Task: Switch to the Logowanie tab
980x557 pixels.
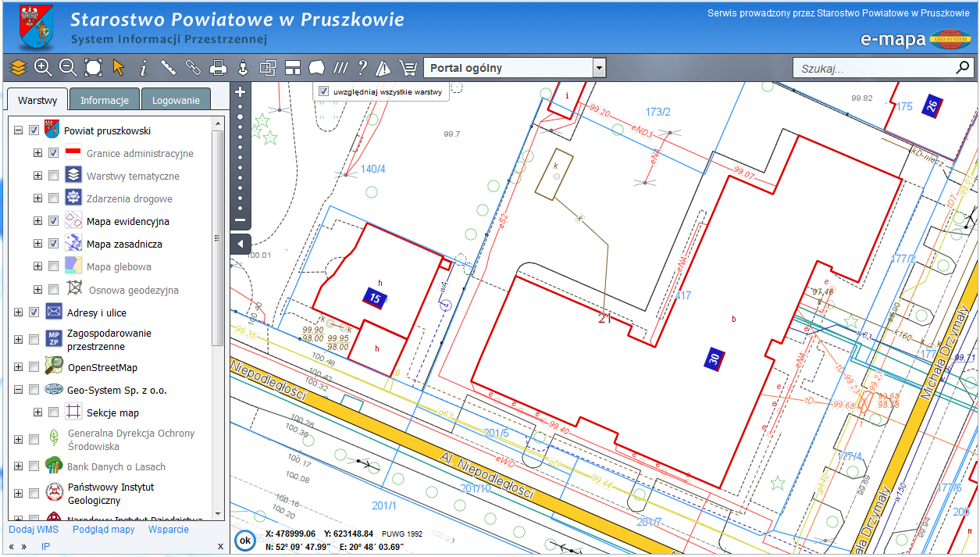Action: coord(176,100)
